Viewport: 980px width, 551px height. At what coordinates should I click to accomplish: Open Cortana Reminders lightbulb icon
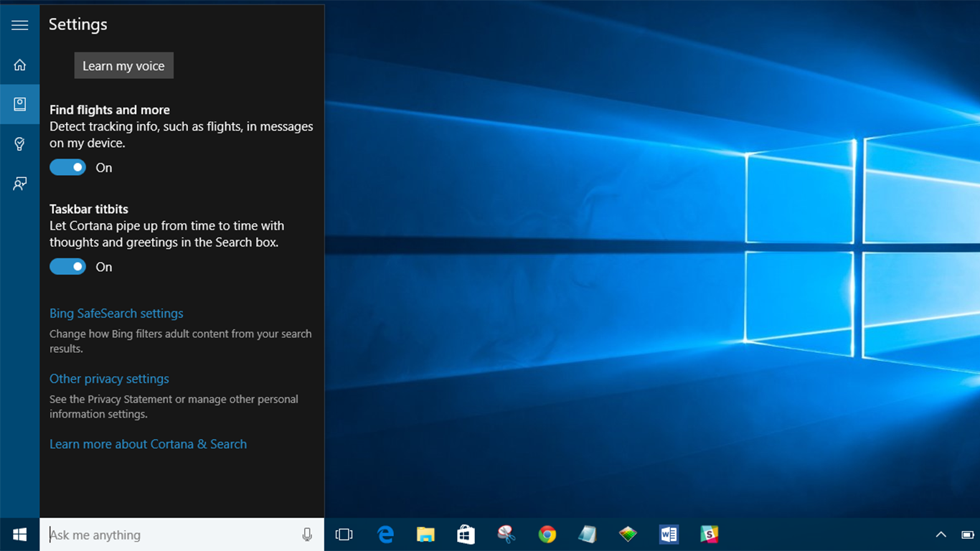(19, 144)
